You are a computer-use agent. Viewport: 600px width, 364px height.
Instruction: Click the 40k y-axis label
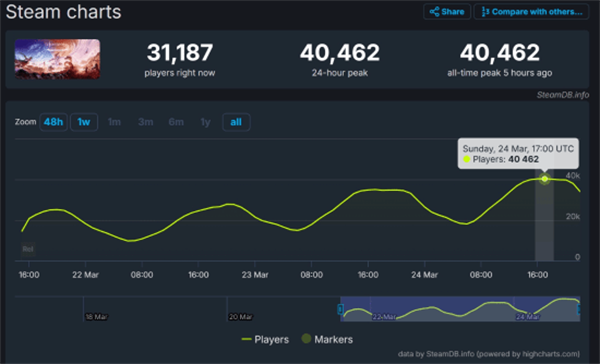pos(573,176)
